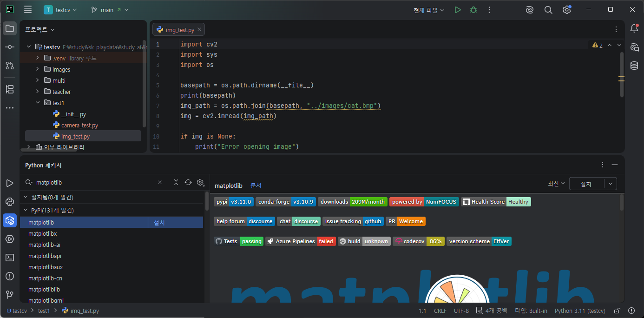Close the img_test.py tab

point(199,29)
